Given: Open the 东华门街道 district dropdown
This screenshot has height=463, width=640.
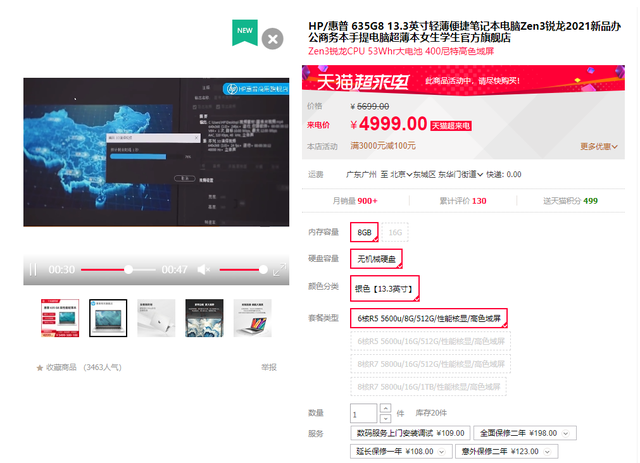Looking at the screenshot, I should coord(460,174).
